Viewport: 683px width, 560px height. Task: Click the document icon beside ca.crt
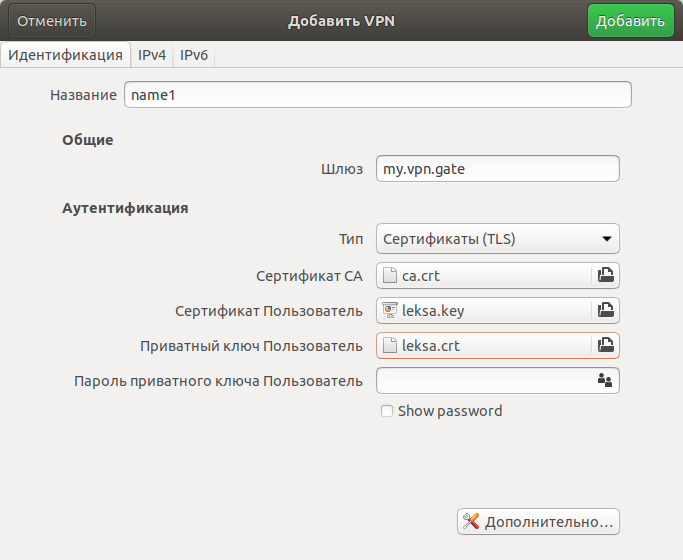[390, 275]
